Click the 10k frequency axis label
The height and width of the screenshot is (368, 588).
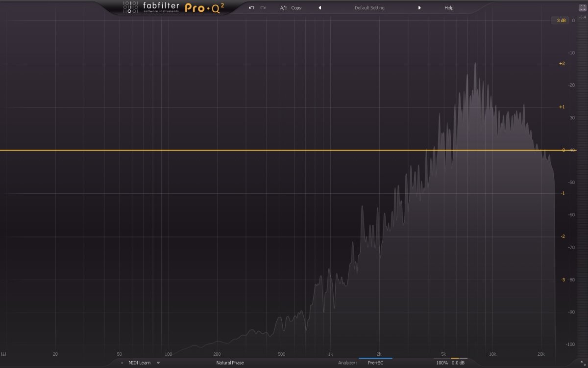tap(492, 354)
